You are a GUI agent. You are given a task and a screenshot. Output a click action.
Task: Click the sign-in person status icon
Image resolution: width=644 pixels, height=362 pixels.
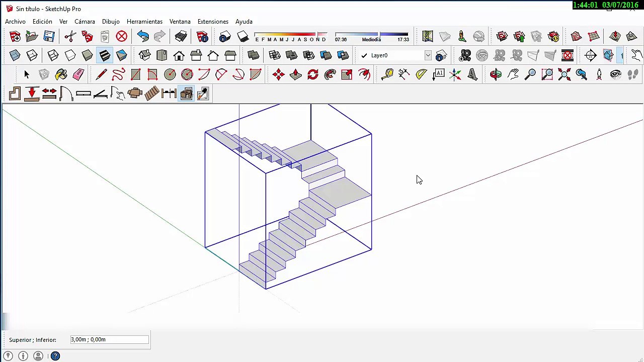(x=38, y=356)
